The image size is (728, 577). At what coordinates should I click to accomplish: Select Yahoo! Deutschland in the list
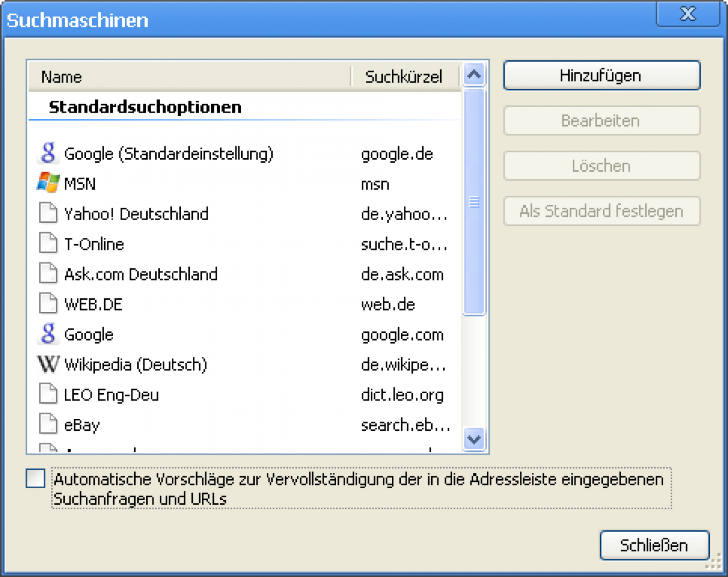click(245, 214)
